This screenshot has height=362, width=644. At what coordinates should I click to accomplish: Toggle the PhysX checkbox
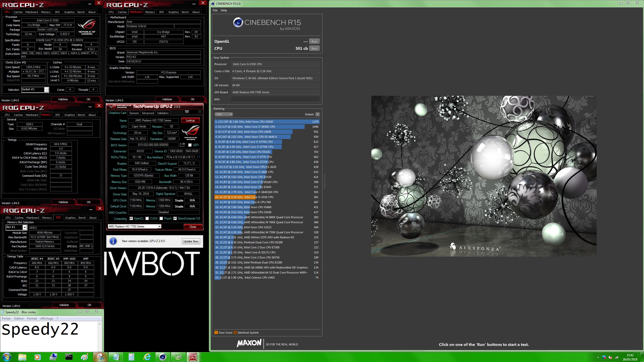point(161,218)
